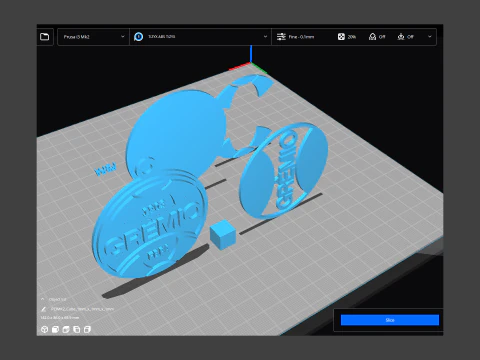Open the ABS material selection dropdown
Image resolution: width=480 pixels, height=360 pixels.
click(200, 37)
